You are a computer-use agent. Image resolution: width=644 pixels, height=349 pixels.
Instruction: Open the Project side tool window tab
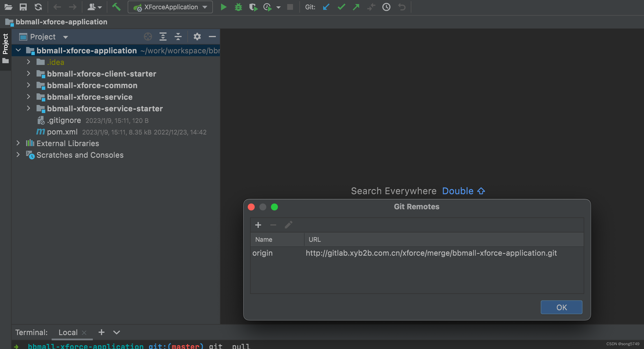coord(5,44)
